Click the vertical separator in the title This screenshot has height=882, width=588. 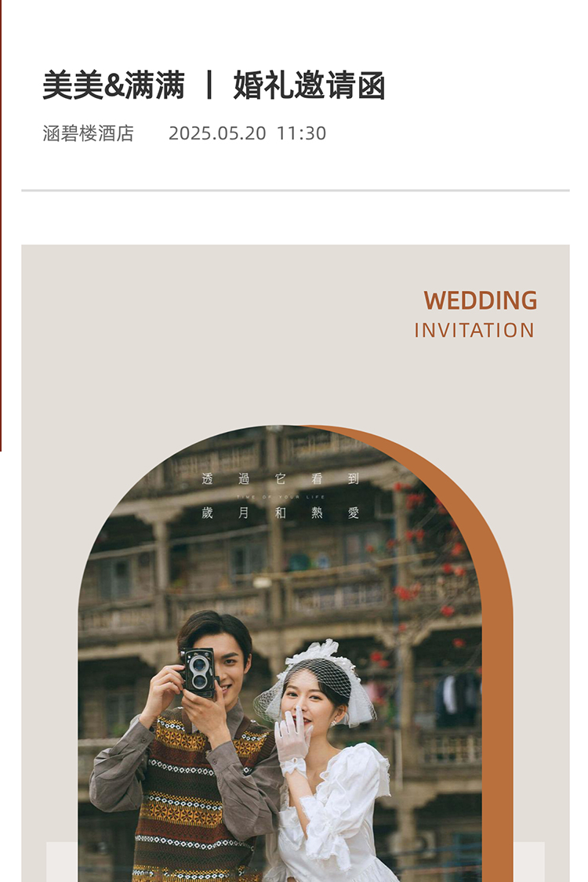(209, 85)
